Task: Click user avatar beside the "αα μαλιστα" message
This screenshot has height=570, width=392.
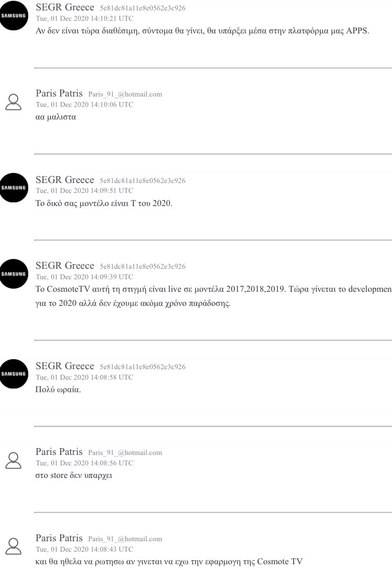Action: [13, 102]
